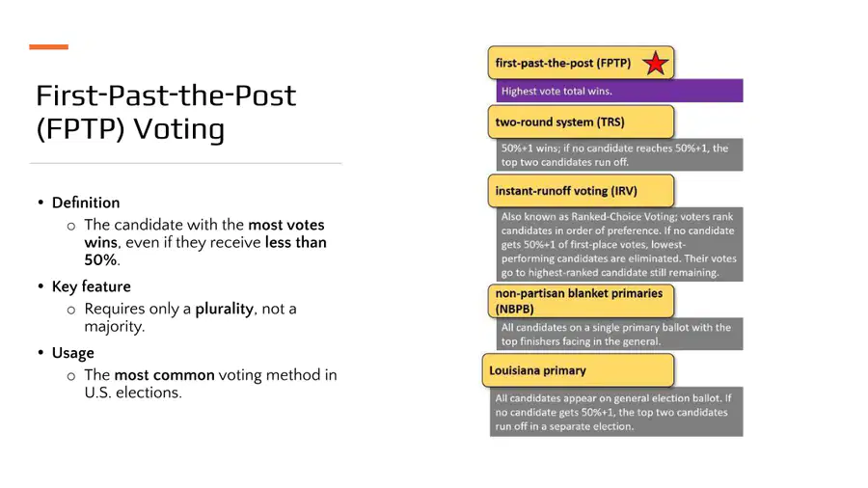Select the two-round system (TRS) box
This screenshot has height=488, width=868.
(581, 122)
